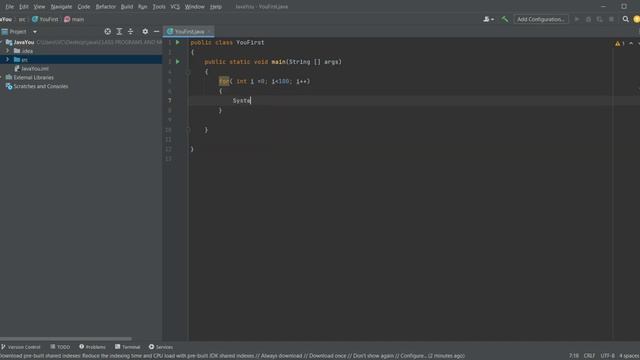The width and height of the screenshot is (640, 360).
Task: Open TODO tool window
Action: (x=60, y=347)
